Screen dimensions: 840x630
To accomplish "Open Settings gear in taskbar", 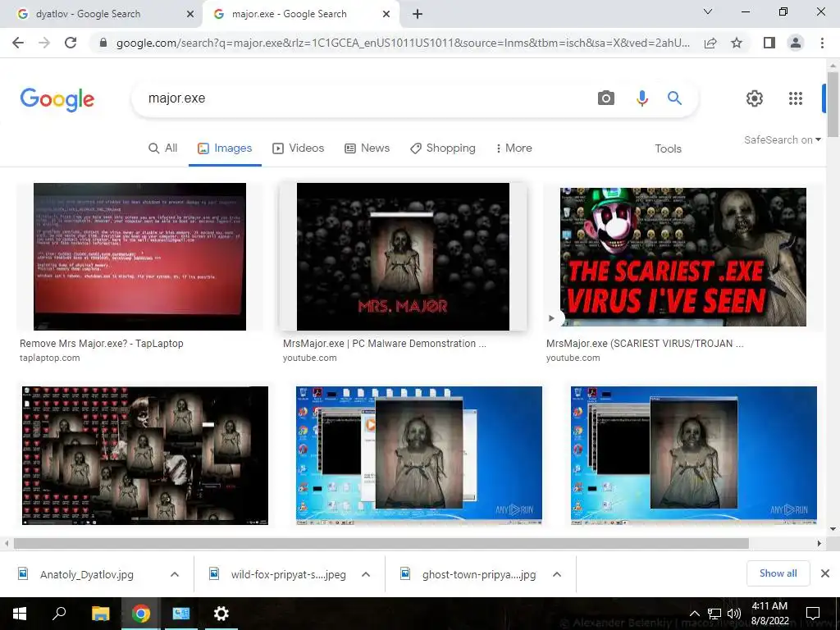I will 221,614.
